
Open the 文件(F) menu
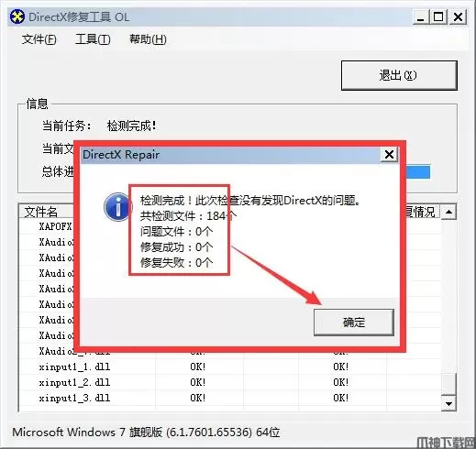pos(39,39)
